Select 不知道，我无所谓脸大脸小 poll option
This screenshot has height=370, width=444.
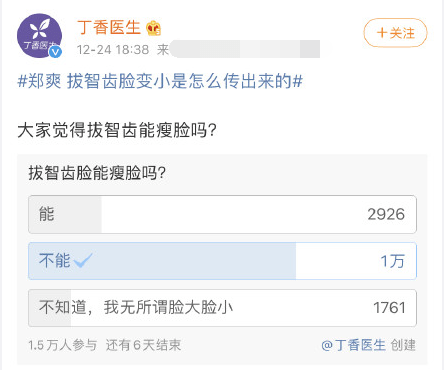click(222, 308)
